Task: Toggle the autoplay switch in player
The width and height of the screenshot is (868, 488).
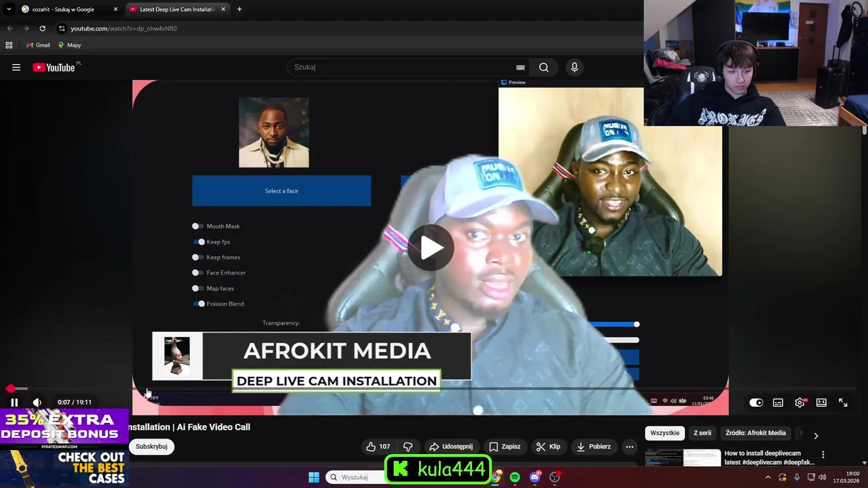Action: 756,403
